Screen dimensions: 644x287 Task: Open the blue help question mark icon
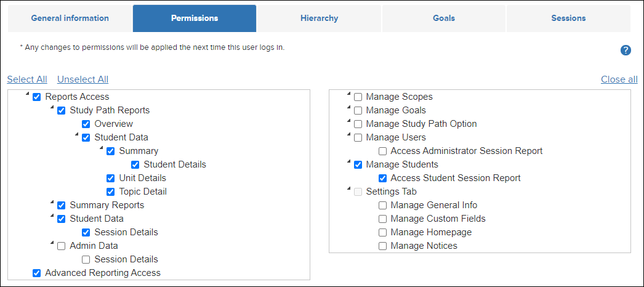point(626,51)
